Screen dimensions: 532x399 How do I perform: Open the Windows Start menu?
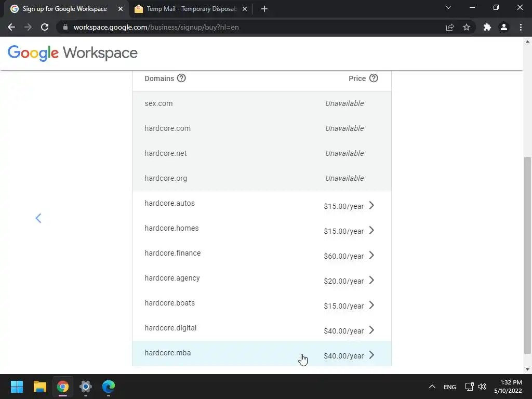pos(17,387)
